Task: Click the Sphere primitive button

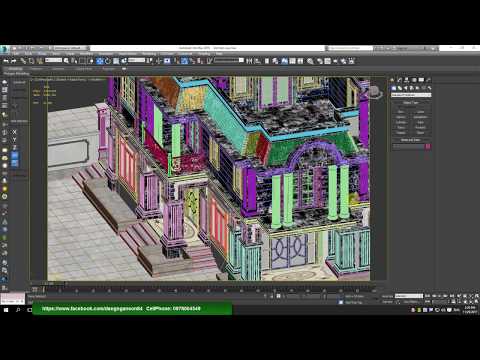Action: [x=401, y=117]
